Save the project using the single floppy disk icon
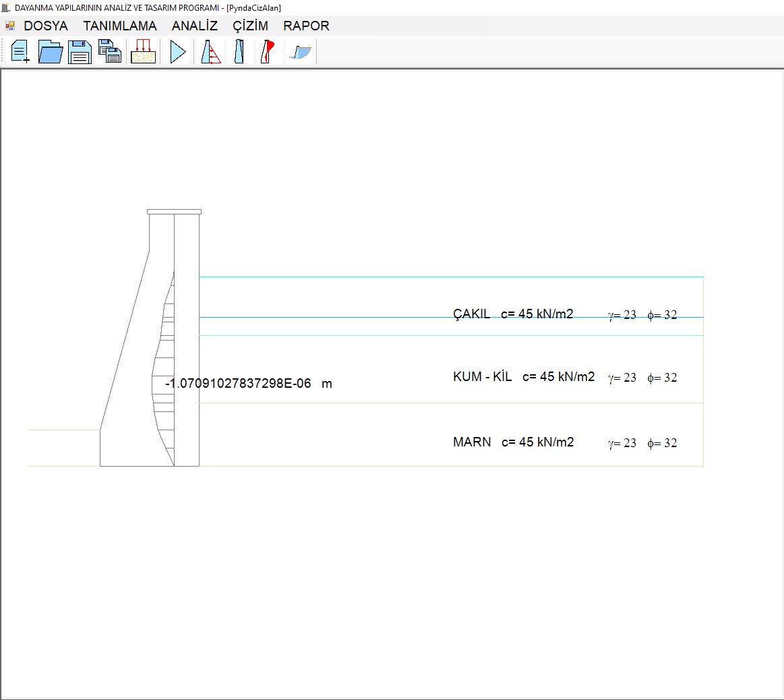This screenshot has width=784, height=700. (x=80, y=52)
